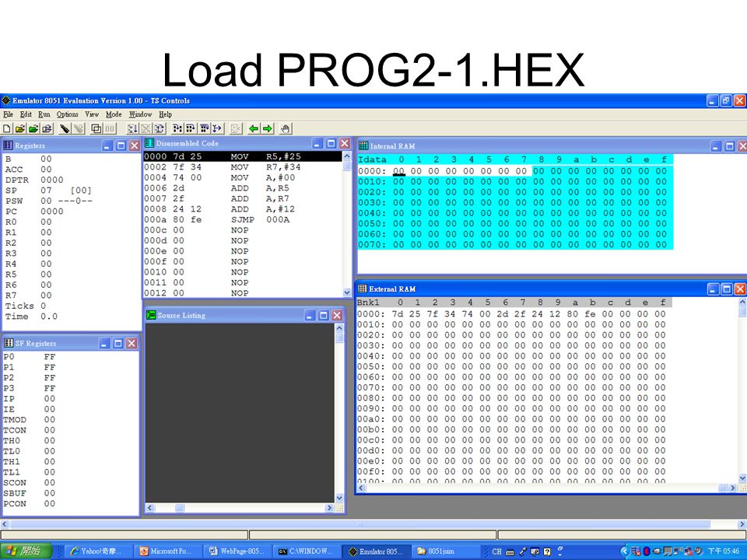
Task: Click the P0 value FF in SF Registers
Action: [x=50, y=357]
